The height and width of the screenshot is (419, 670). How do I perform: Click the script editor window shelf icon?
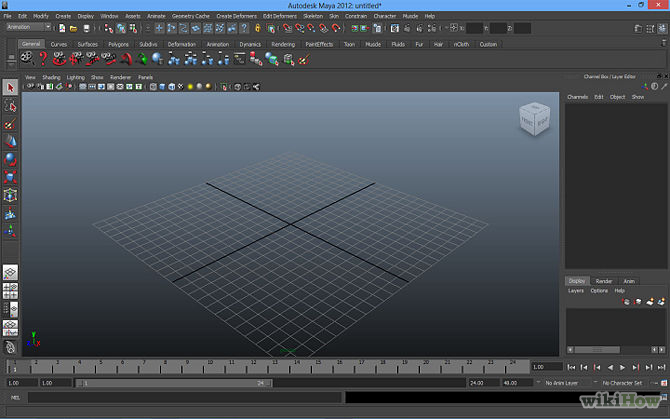[239, 59]
